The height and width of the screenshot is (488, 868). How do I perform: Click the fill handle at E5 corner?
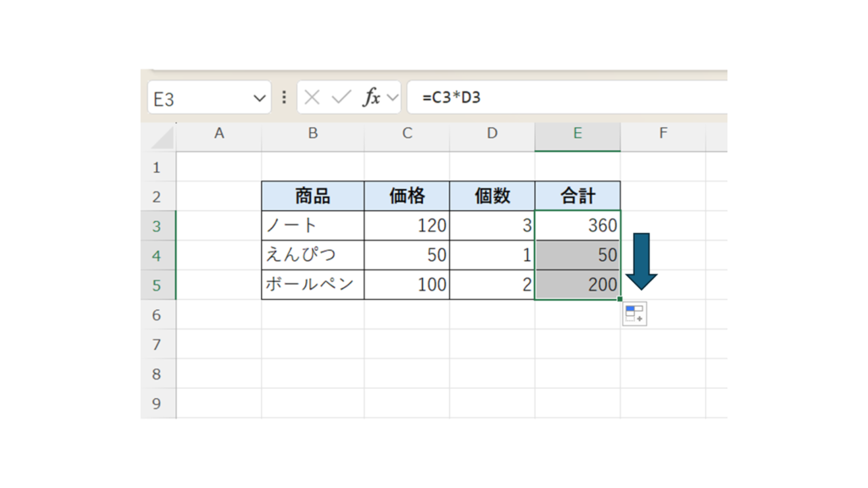pos(620,299)
